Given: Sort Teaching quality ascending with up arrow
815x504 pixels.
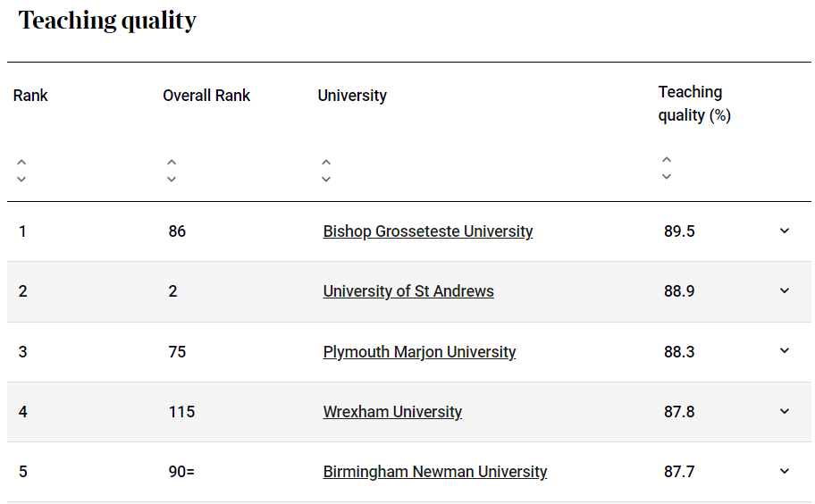Looking at the screenshot, I should [x=667, y=160].
